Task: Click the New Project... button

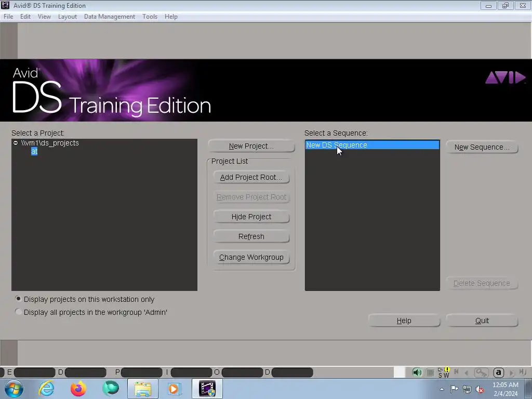Action: click(251, 146)
